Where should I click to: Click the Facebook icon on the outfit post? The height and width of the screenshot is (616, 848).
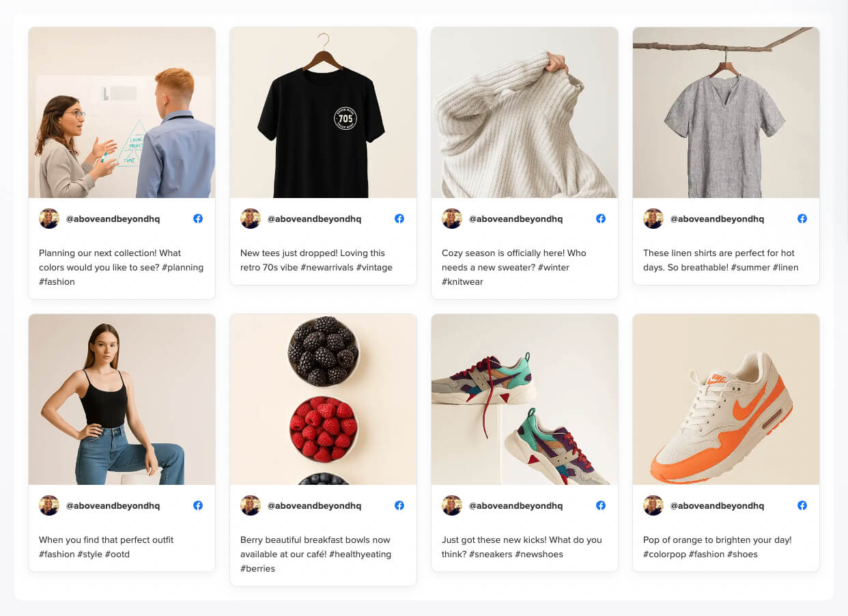click(198, 505)
